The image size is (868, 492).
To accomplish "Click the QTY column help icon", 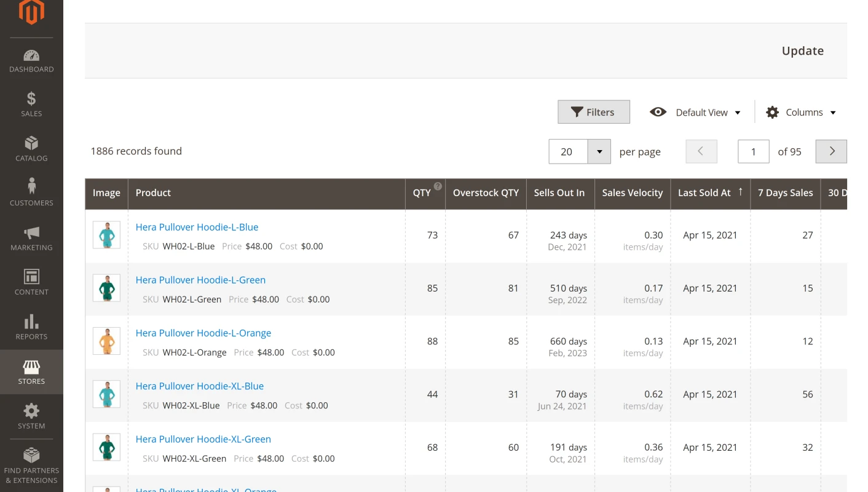I will point(438,186).
